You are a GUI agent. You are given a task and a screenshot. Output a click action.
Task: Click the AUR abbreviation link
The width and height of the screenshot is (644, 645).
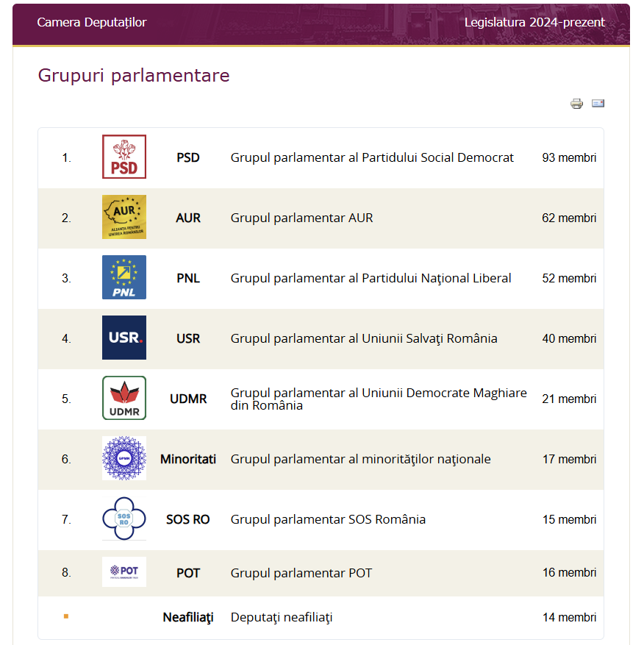(x=188, y=218)
